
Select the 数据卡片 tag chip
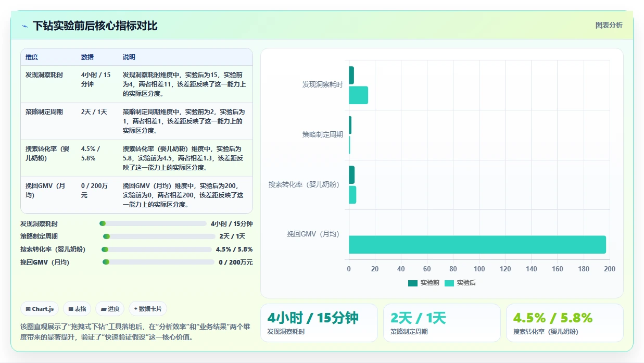click(148, 309)
